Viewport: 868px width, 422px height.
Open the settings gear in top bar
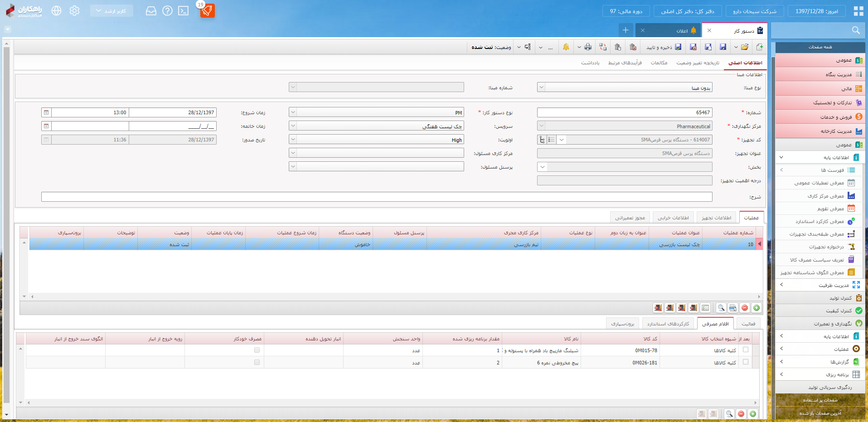[75, 11]
